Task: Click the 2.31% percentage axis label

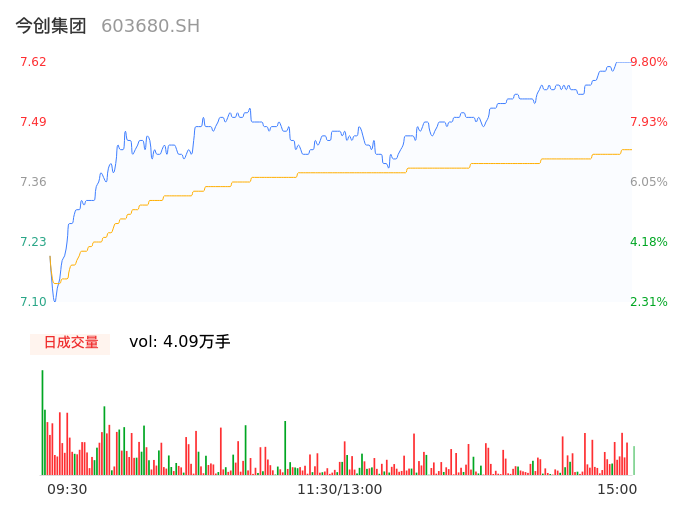Action: [648, 302]
